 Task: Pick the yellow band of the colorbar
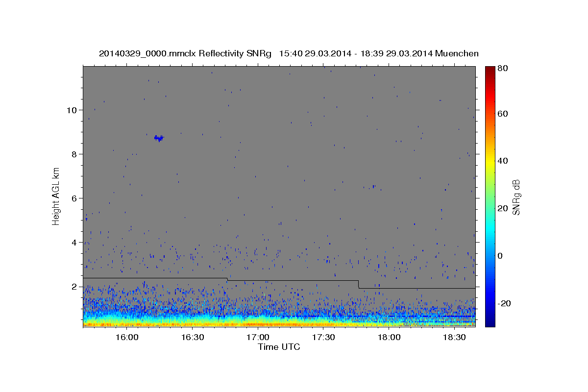(x=490, y=162)
